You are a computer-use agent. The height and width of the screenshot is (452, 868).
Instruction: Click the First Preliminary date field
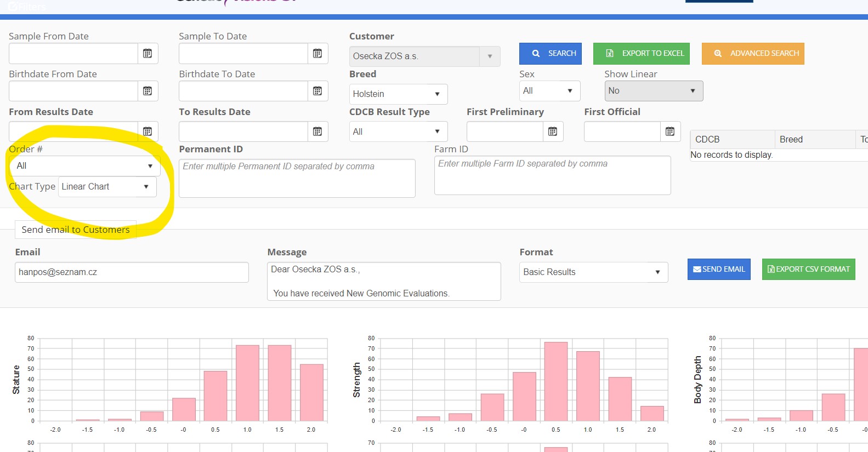(505, 131)
